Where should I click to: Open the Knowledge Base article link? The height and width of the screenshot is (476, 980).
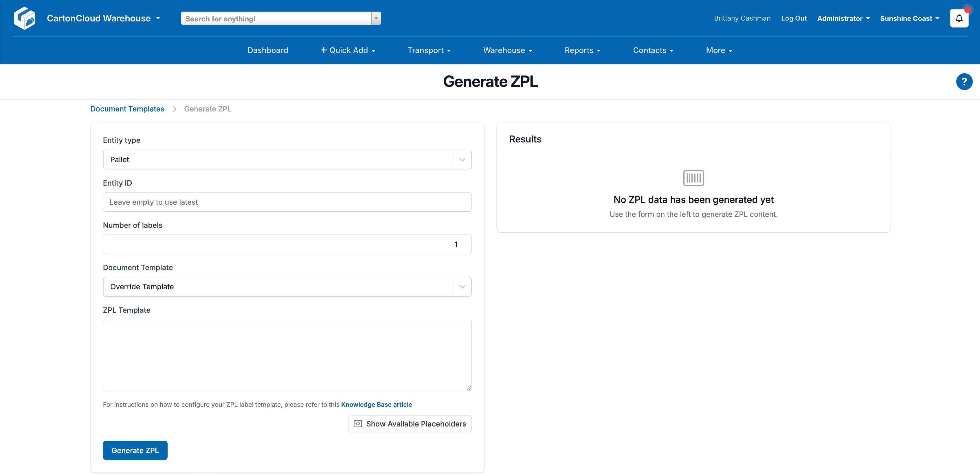[x=376, y=404]
